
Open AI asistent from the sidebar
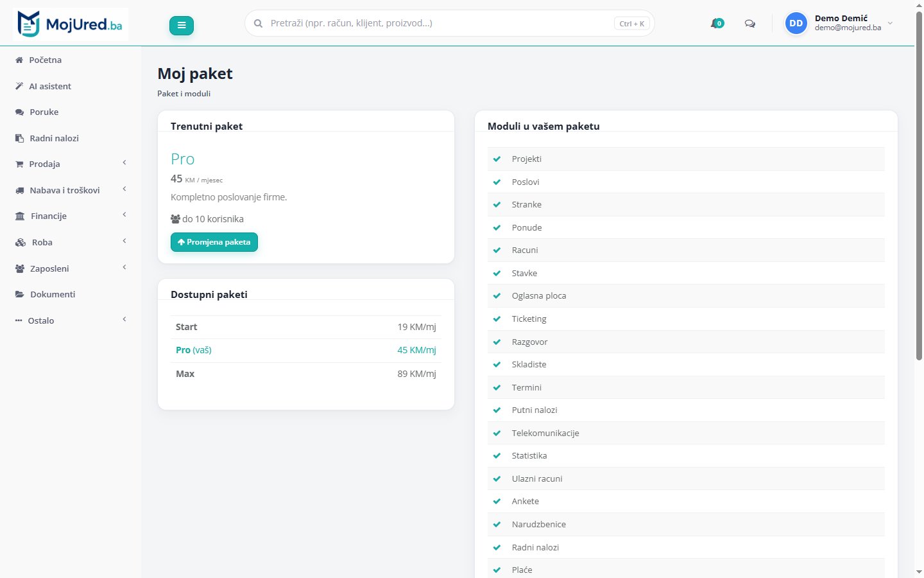tap(71, 86)
